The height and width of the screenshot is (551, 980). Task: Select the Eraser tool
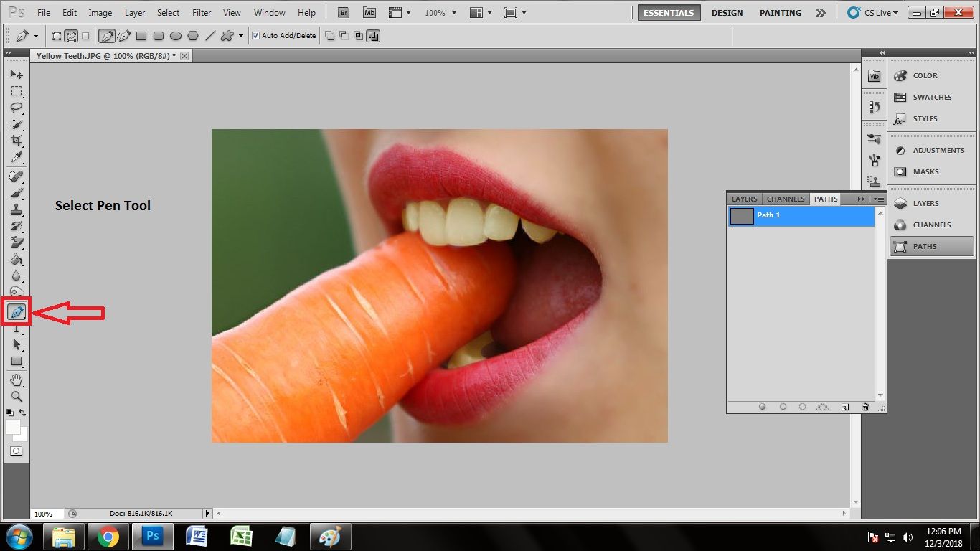(x=17, y=242)
